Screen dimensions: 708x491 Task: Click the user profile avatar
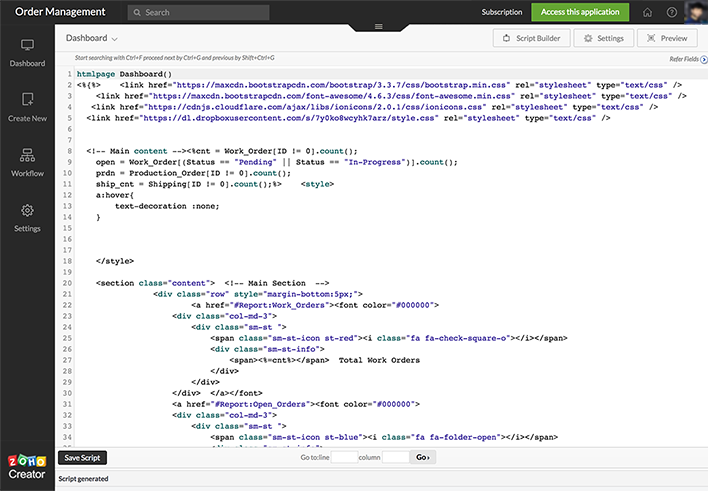click(696, 12)
